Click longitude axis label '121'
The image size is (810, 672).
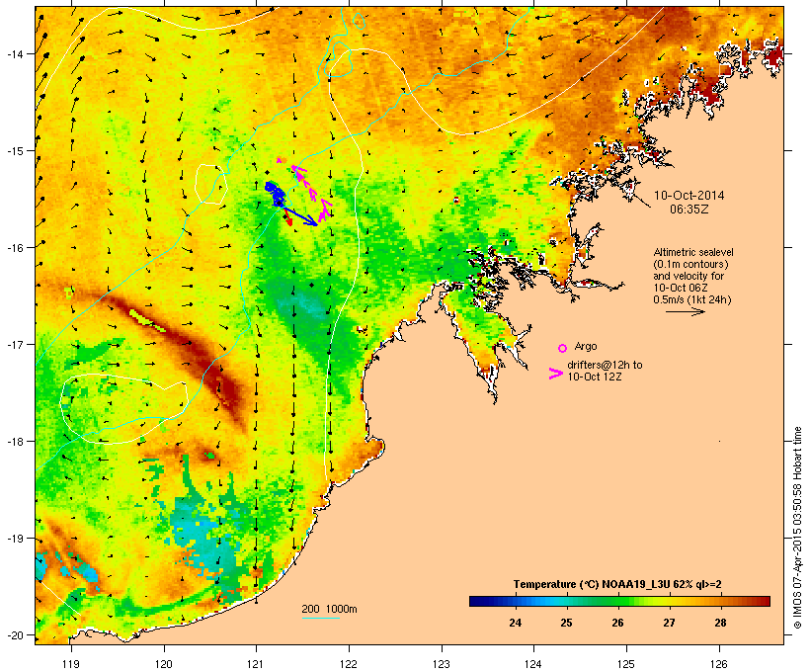256,664
